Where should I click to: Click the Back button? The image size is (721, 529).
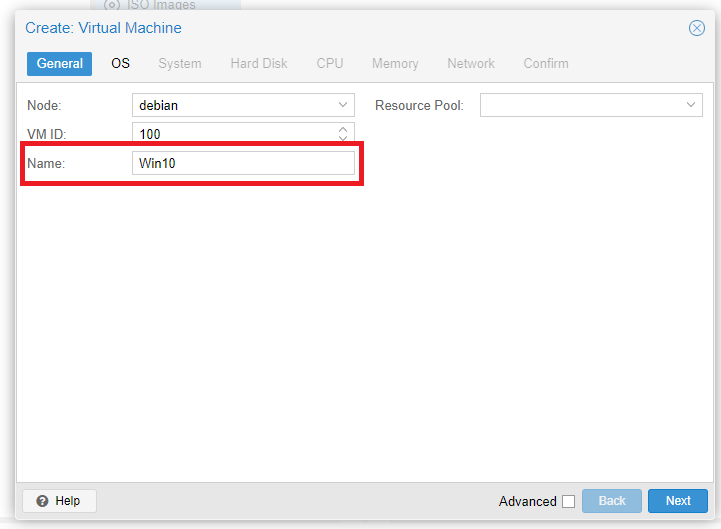pos(612,501)
